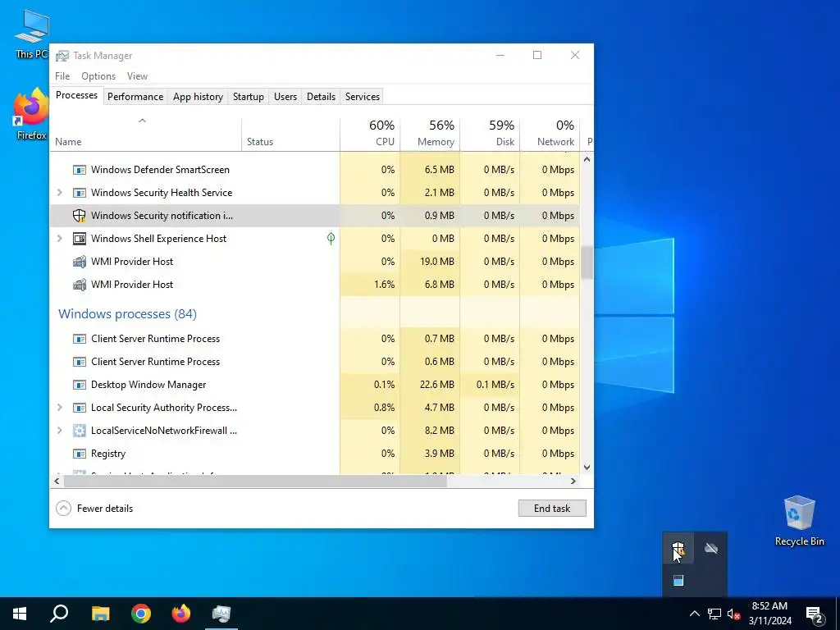Screen dimensions: 840x630
Task: Click the horizontal scrollbar thumb
Action: tap(255, 481)
